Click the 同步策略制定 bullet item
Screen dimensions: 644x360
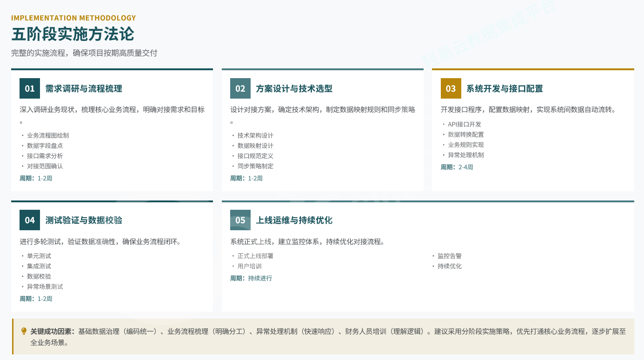coord(255,166)
